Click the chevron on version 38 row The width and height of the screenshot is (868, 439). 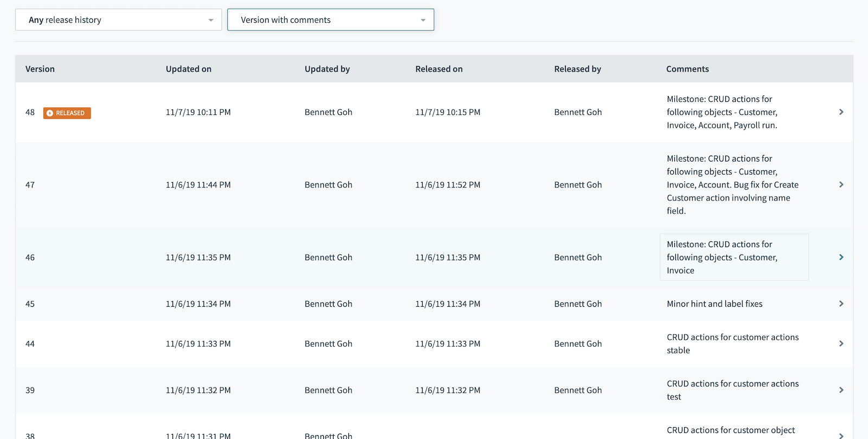(841, 435)
